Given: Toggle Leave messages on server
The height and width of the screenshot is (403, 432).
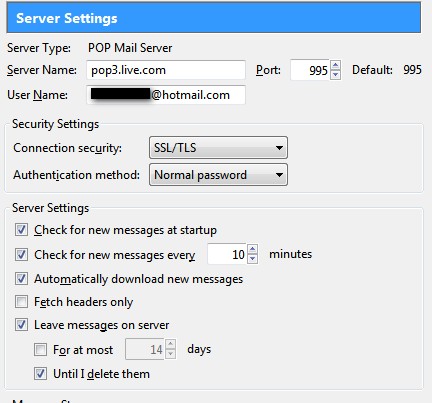Looking at the screenshot, I should tap(21, 325).
